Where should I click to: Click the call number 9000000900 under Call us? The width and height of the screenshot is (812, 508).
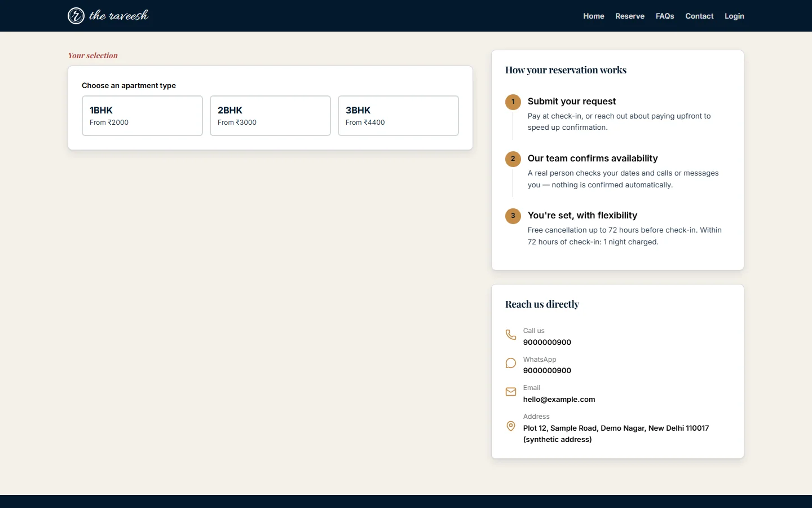coord(547,342)
